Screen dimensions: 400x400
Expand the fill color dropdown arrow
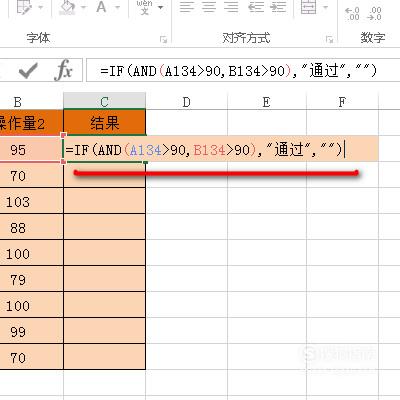(x=83, y=7)
